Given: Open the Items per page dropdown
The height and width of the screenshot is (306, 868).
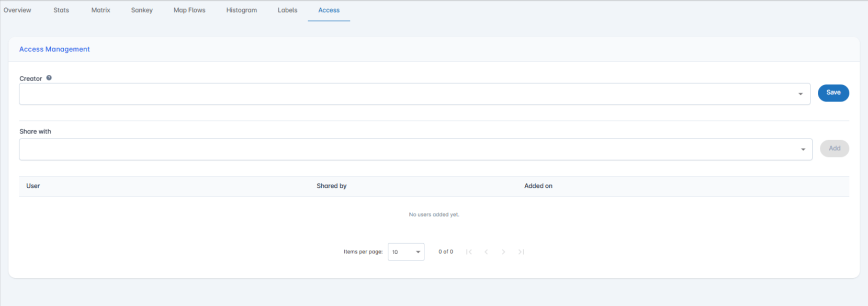Looking at the screenshot, I should tap(406, 252).
